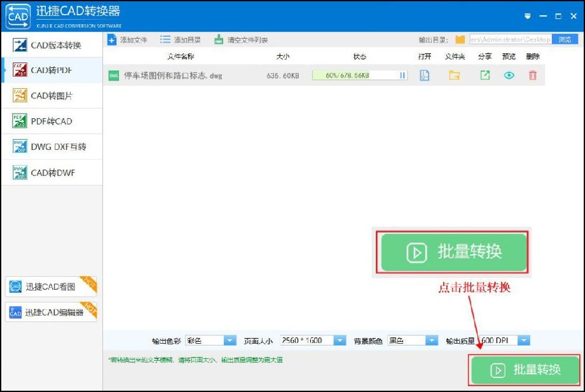
Task: Preview the file using the eye icon
Action: point(508,75)
